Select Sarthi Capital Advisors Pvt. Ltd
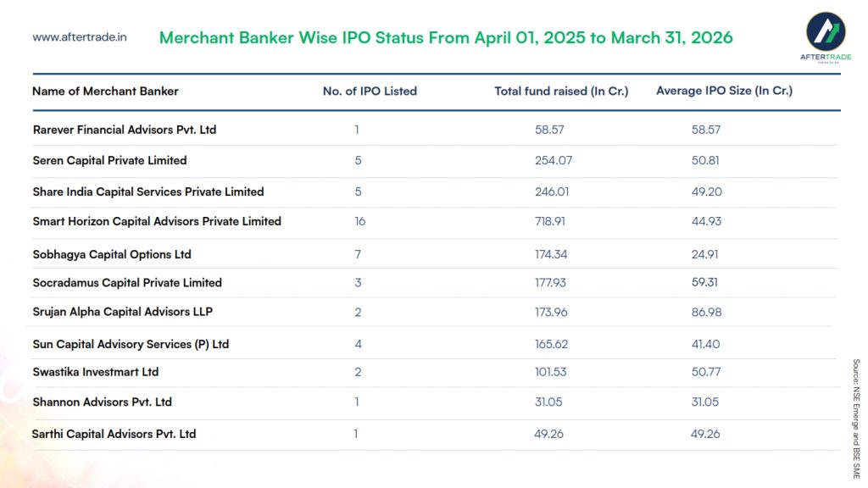This screenshot has width=868, height=488. tap(114, 434)
